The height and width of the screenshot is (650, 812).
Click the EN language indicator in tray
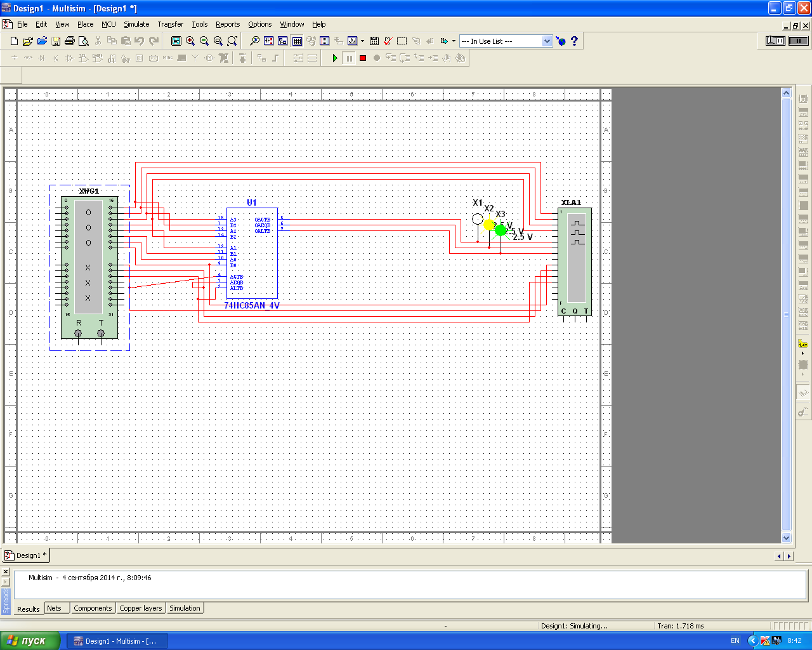tap(735, 641)
